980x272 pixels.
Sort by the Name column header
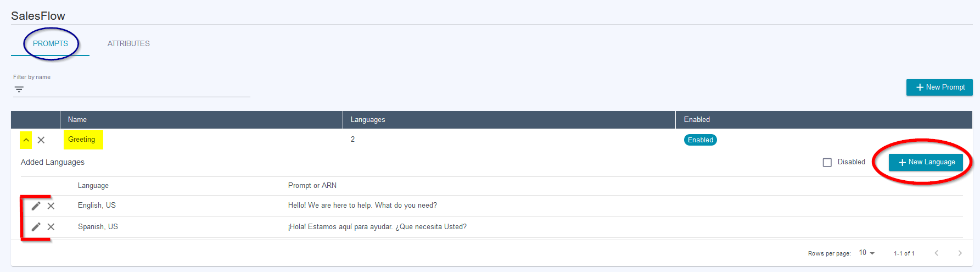[x=77, y=120]
